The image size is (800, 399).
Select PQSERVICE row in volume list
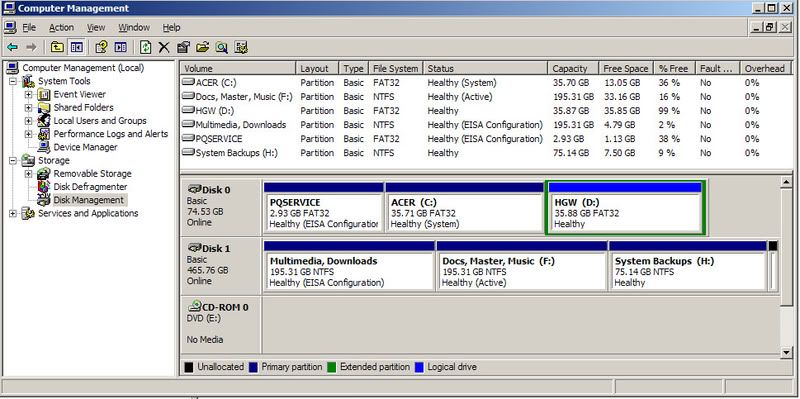tap(487, 139)
